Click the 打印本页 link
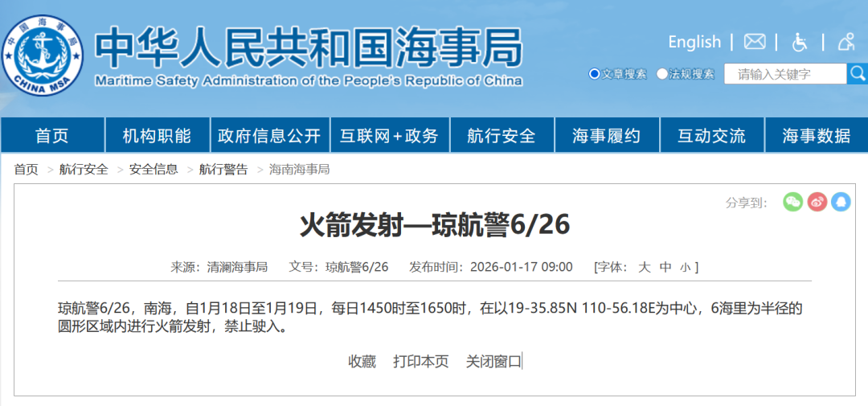The height and width of the screenshot is (406, 868). pos(420,362)
